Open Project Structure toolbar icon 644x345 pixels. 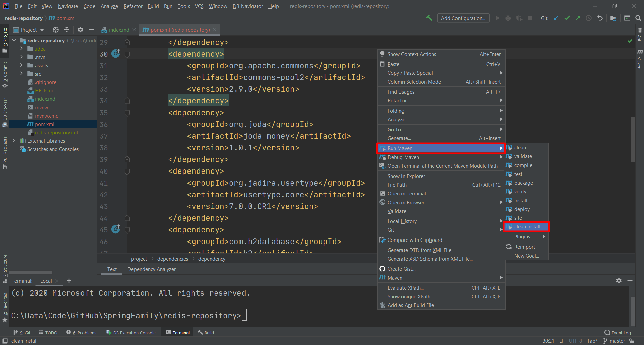613,18
